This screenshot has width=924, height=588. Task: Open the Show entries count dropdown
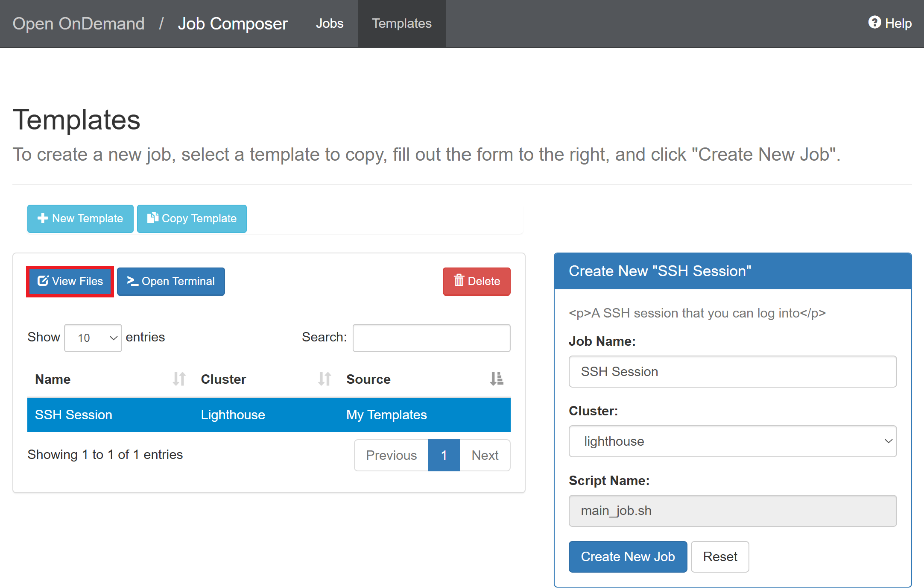(x=93, y=338)
